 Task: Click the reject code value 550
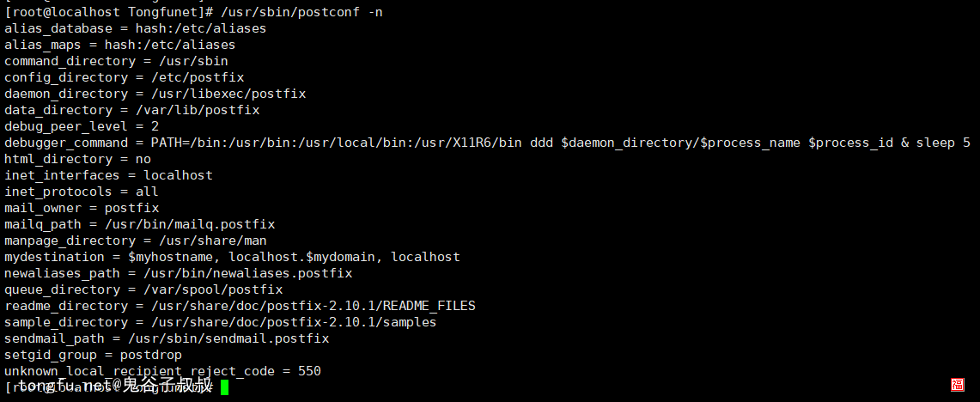click(309, 370)
